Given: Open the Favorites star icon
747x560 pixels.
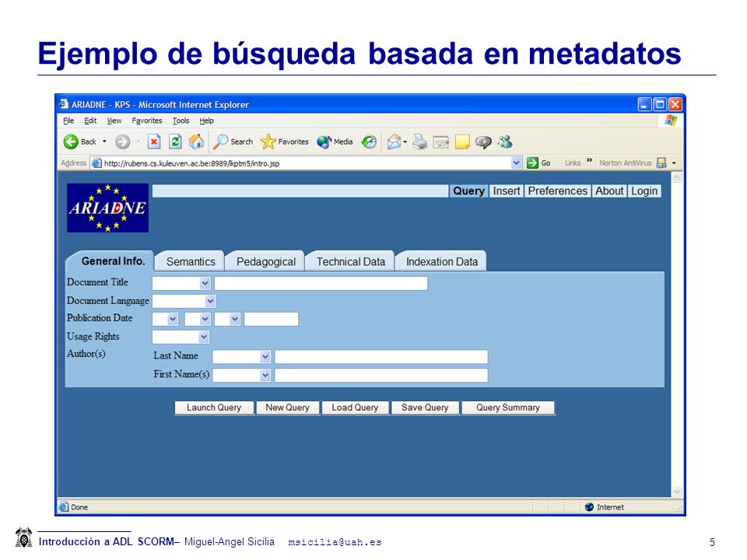Looking at the screenshot, I should pyautogui.click(x=268, y=142).
